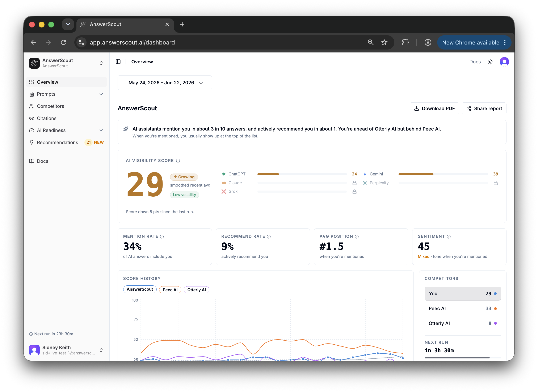Viewport: 538px width, 392px height.
Task: Click the Gemini score bar
Action: tap(443, 174)
